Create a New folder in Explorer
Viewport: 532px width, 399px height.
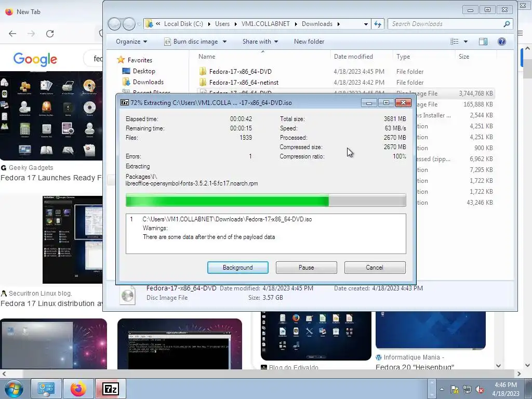(309, 42)
